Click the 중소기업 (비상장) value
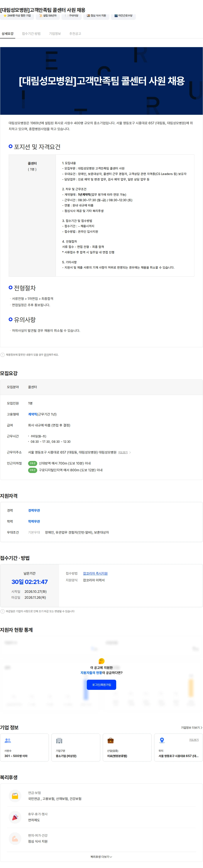Image resolution: width=203 pixels, height=868 pixels. (x=66, y=756)
